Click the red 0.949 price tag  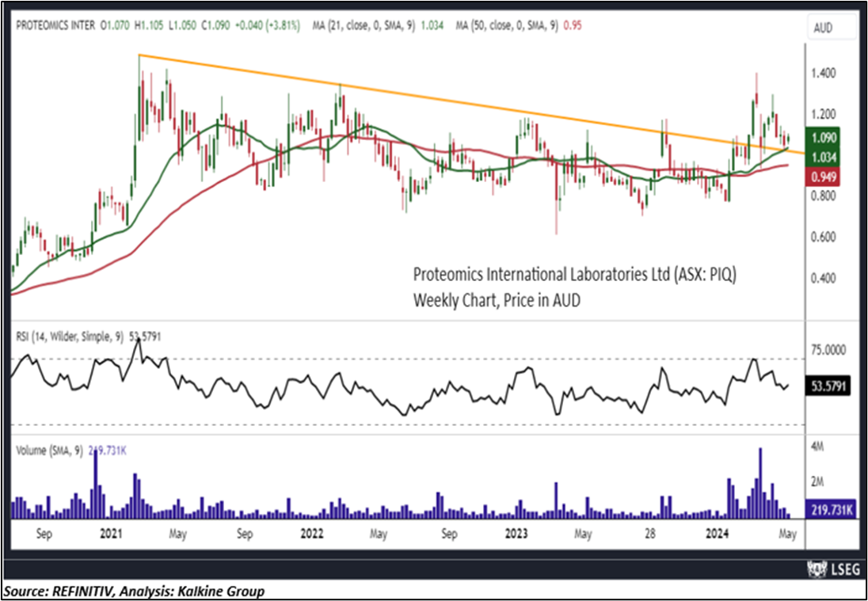(824, 177)
